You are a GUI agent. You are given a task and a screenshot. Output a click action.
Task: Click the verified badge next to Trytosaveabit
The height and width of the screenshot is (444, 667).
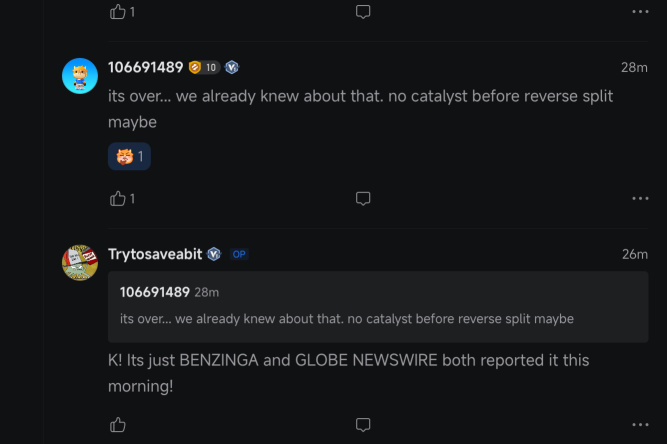tap(214, 254)
